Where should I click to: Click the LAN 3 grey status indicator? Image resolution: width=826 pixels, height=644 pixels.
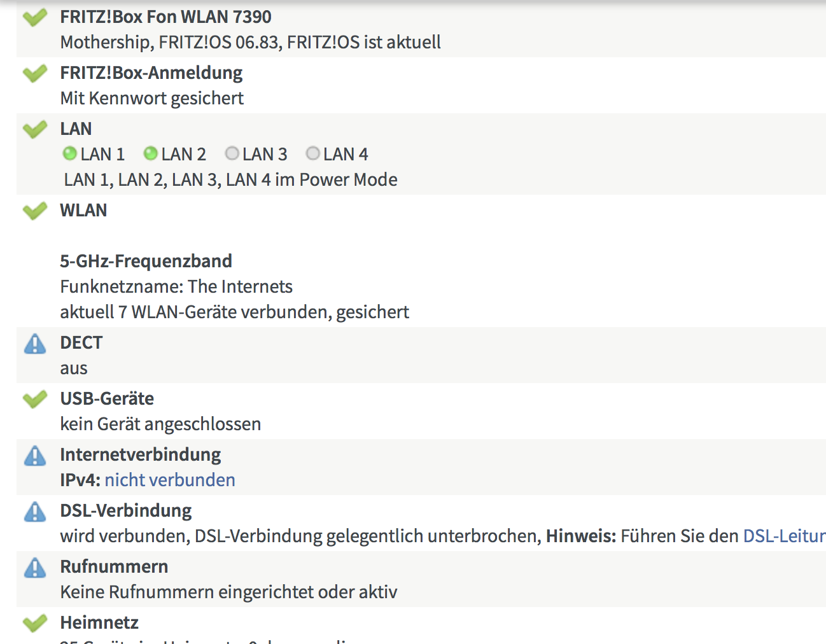tap(232, 153)
